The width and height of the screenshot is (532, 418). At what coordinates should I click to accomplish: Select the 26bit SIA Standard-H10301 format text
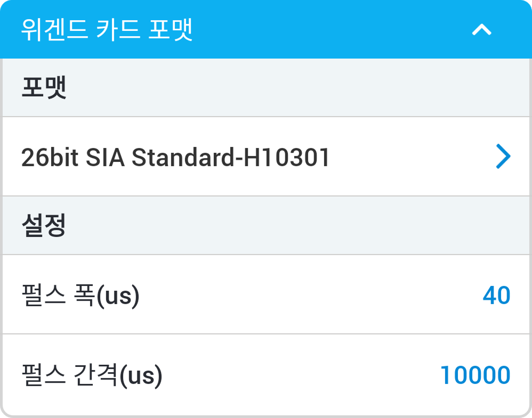(175, 158)
